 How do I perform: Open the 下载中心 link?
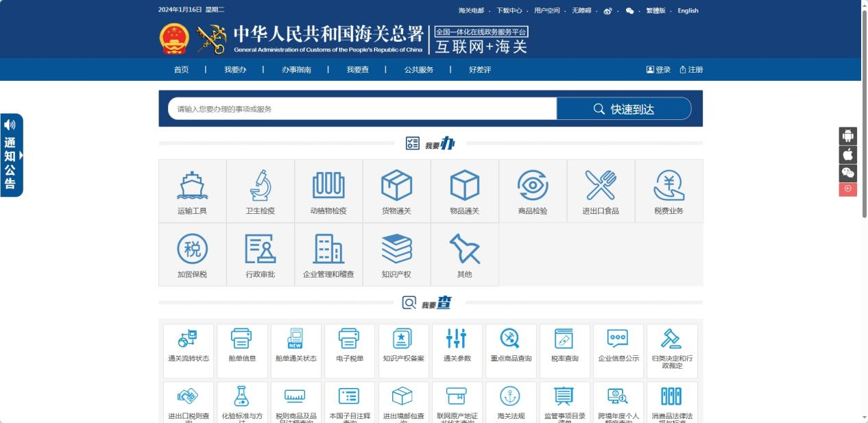click(509, 11)
